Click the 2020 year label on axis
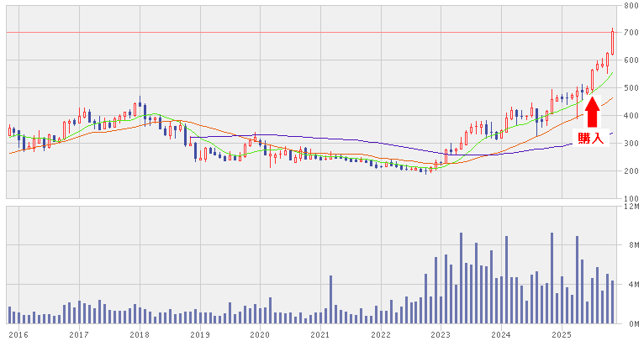644x341 pixels. pyautogui.click(x=260, y=334)
